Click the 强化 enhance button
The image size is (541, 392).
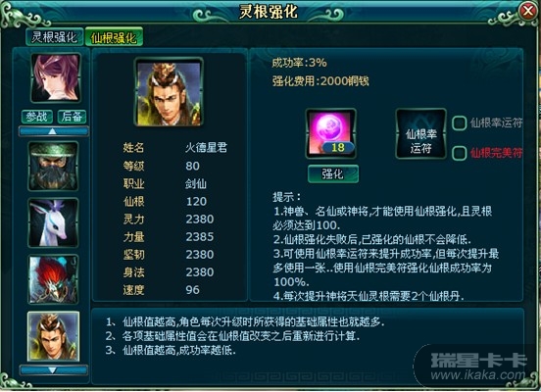(333, 173)
